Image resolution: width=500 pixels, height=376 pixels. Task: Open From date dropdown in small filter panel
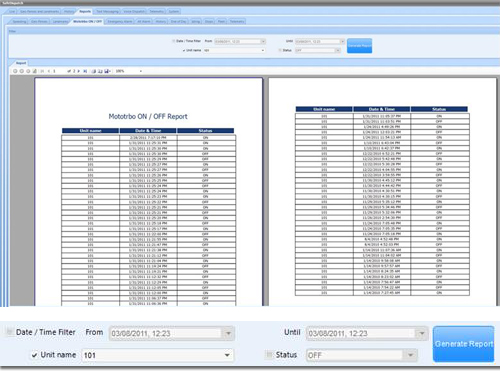(x=263, y=41)
